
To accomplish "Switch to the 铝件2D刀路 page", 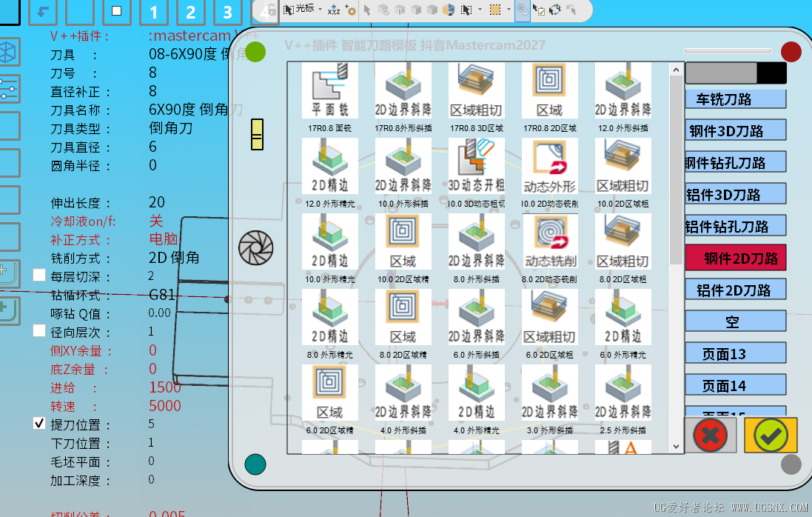I will click(x=735, y=289).
